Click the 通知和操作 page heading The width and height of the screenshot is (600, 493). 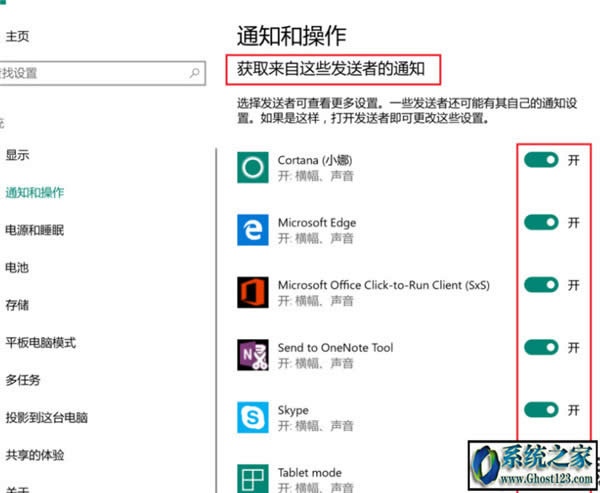(x=292, y=36)
